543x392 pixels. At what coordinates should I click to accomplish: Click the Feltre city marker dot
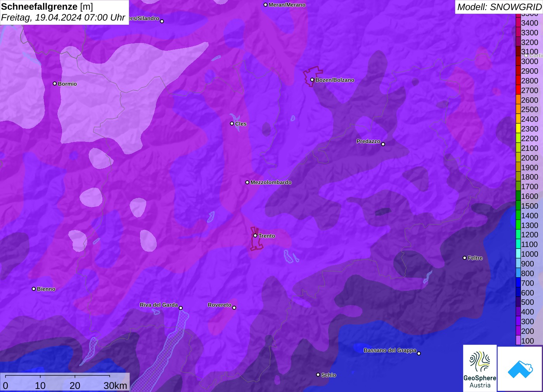tap(465, 257)
